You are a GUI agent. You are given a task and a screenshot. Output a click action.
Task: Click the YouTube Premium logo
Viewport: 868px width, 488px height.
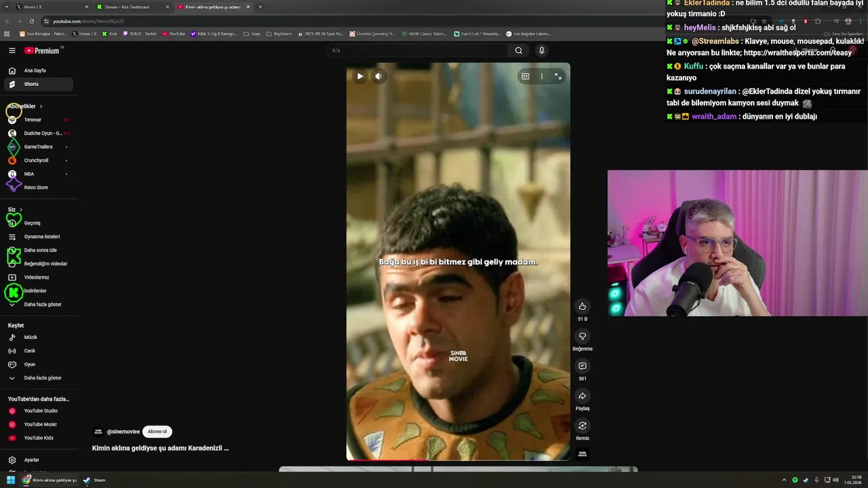(x=42, y=50)
